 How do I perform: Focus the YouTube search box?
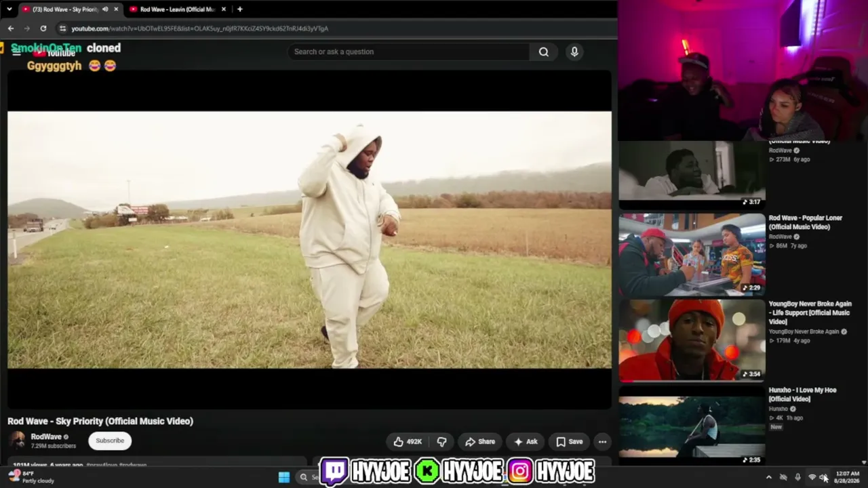point(409,52)
